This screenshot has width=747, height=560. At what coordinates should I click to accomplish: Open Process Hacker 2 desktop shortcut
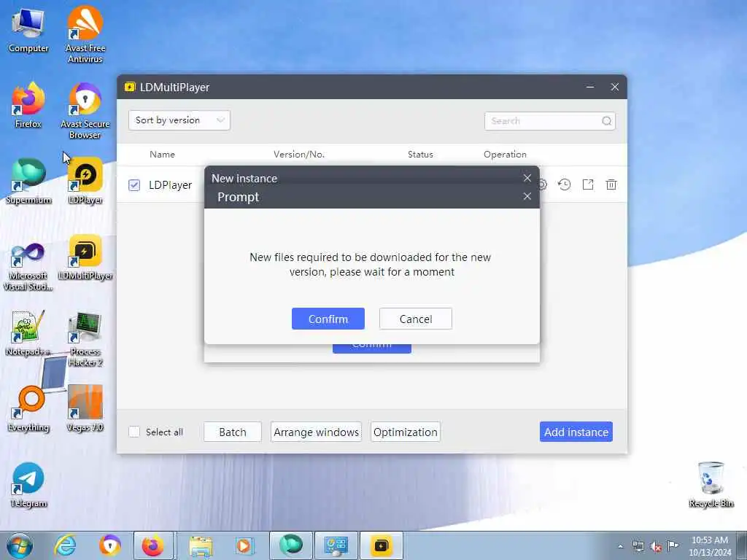point(85,339)
